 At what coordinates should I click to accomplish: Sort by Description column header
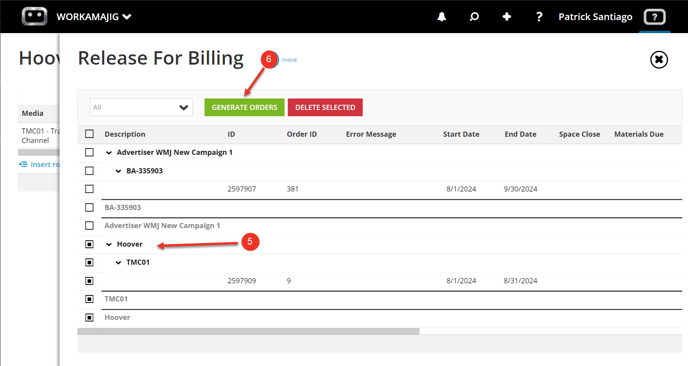[125, 134]
